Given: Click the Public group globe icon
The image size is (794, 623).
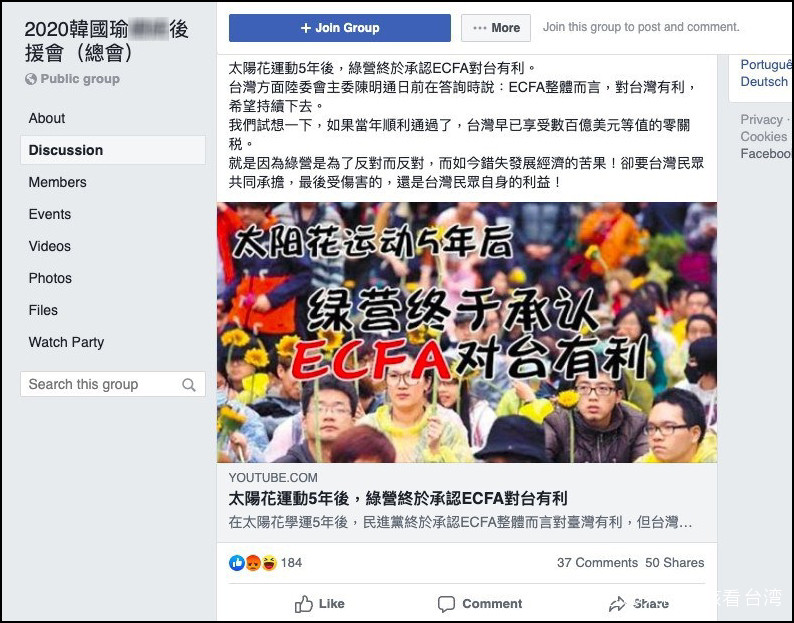Looking at the screenshot, I should click(x=31, y=79).
